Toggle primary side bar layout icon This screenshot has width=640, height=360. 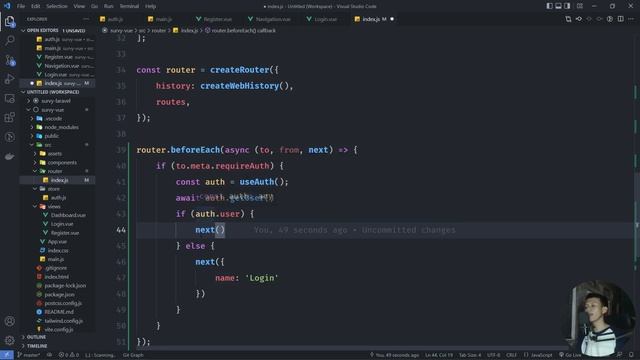point(549,6)
